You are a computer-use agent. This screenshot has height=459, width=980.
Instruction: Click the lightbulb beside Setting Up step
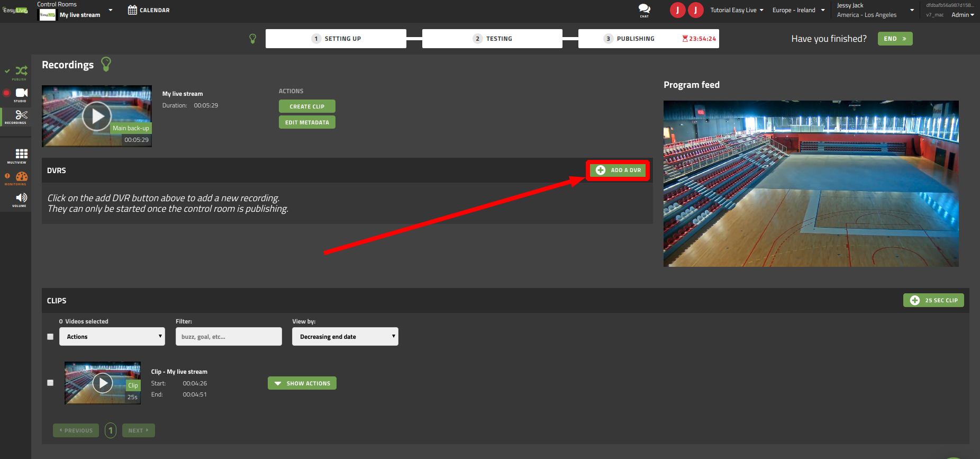[252, 39]
